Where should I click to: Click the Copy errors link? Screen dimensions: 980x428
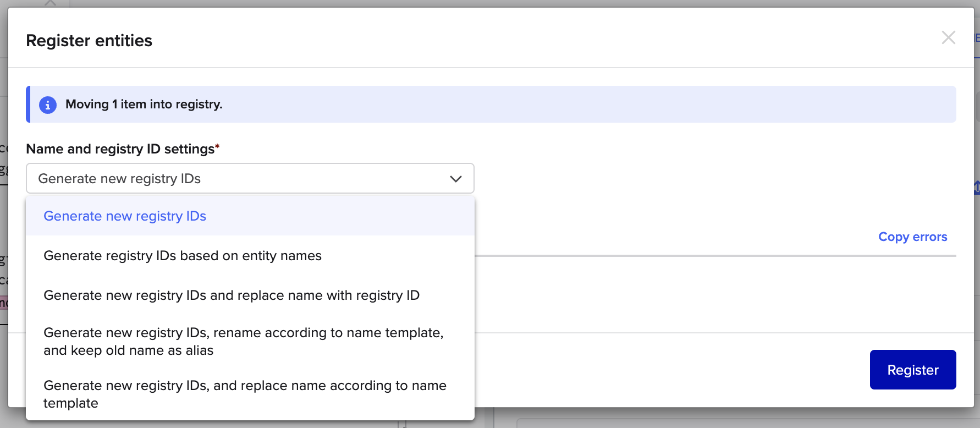(912, 237)
